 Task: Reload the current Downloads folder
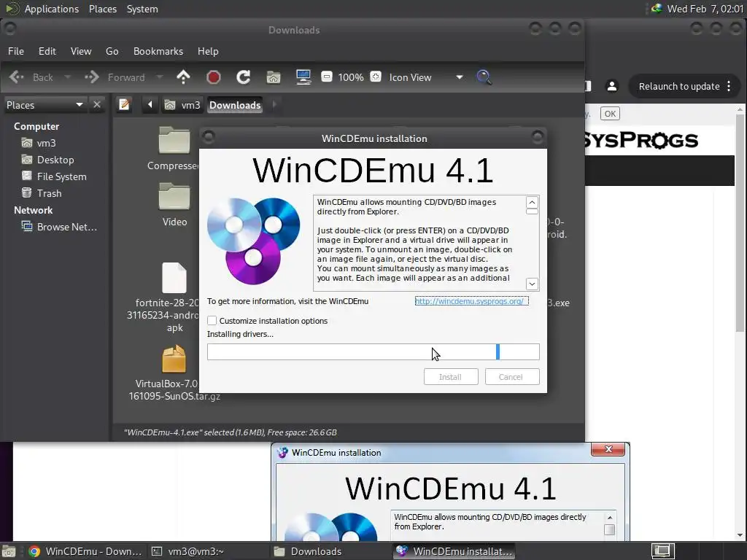pos(244,77)
